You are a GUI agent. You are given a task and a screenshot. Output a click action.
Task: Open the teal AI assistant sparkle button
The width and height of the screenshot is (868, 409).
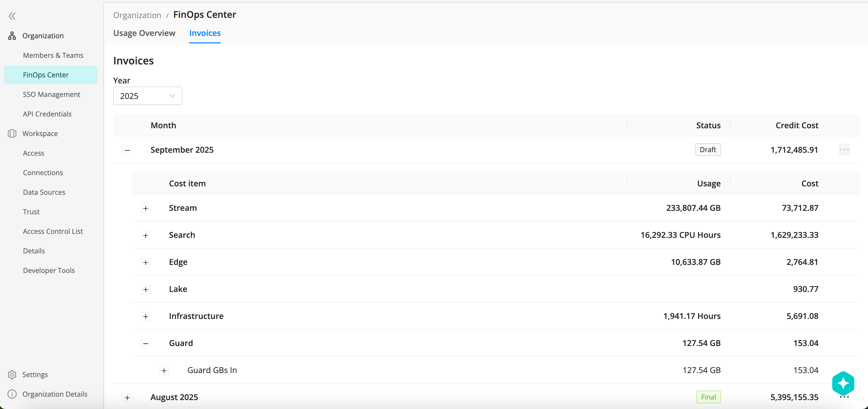(x=843, y=383)
